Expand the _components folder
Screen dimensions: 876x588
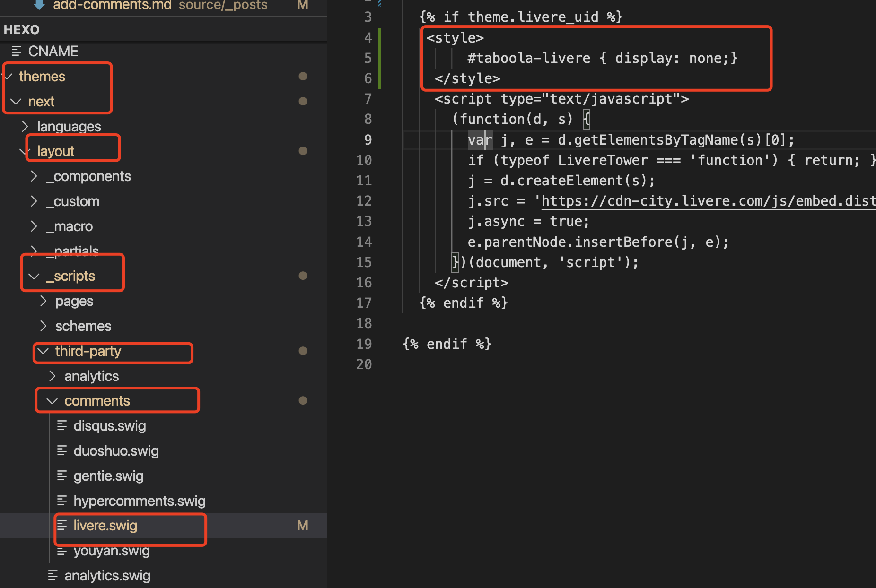(x=34, y=176)
